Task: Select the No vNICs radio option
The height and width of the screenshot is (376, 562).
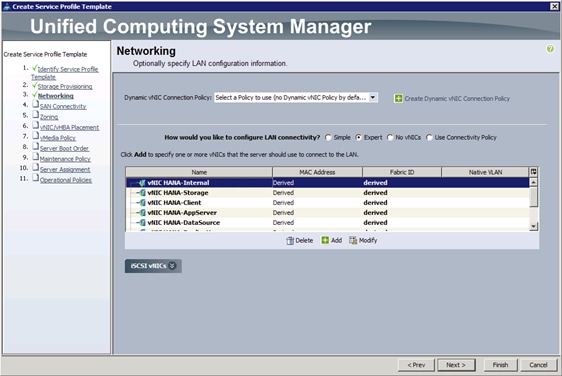Action: point(390,138)
